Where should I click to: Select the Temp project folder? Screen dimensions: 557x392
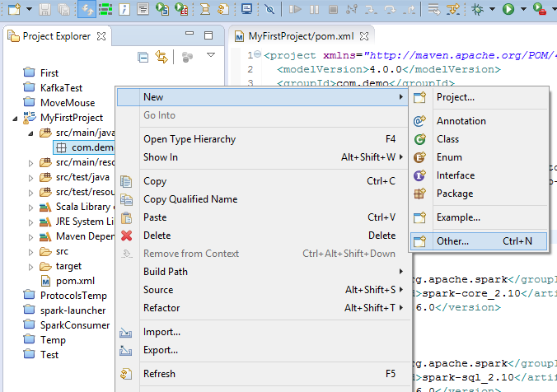[53, 340]
